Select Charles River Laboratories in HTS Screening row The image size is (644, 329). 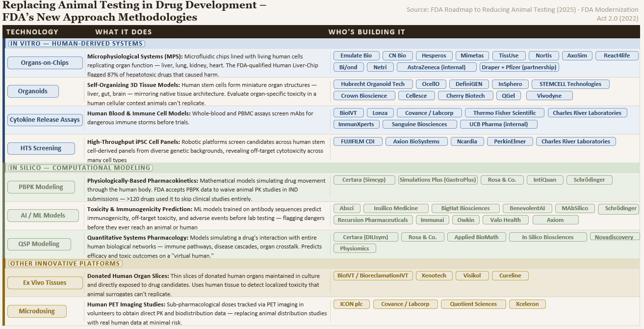[576, 141]
